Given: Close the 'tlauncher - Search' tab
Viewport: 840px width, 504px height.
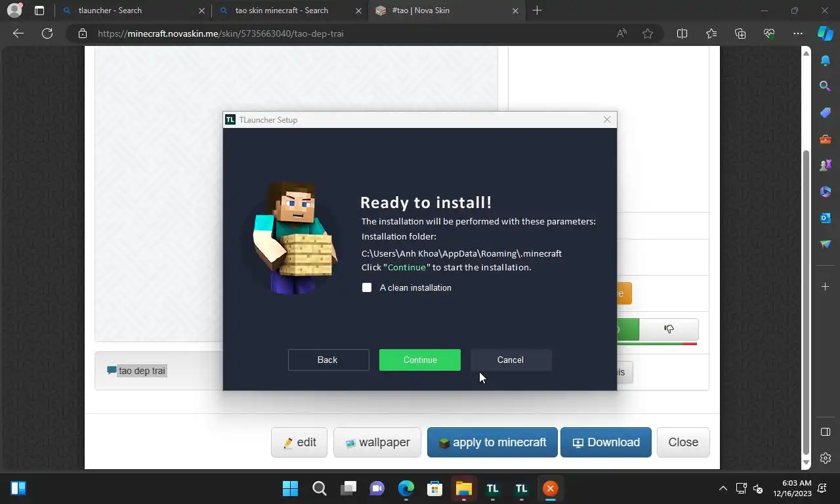Looking at the screenshot, I should [202, 10].
